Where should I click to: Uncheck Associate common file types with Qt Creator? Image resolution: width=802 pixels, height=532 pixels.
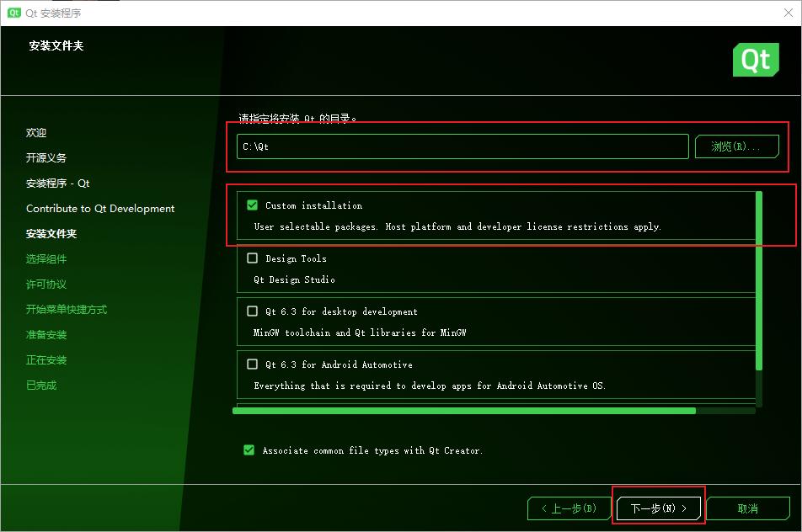pos(248,450)
